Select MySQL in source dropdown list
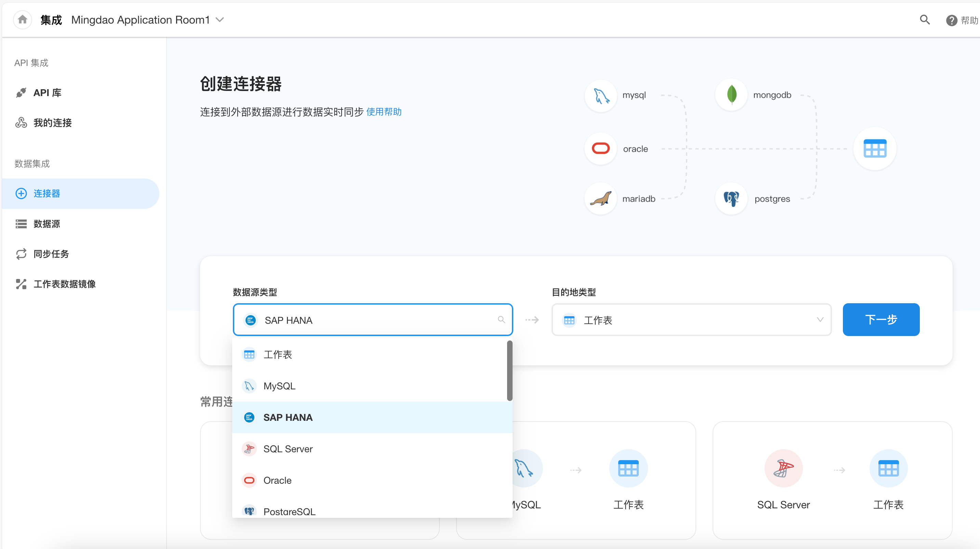The image size is (980, 549). click(x=370, y=386)
